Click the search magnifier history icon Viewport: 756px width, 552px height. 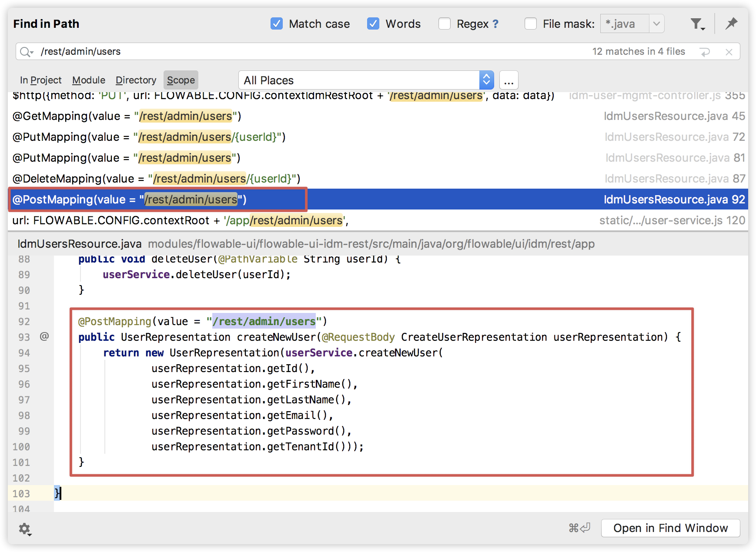pos(26,52)
